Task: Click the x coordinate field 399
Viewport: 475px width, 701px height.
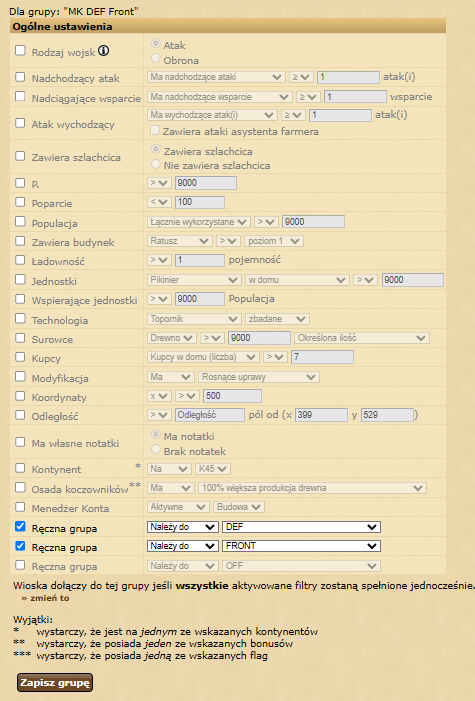Action: (x=321, y=415)
